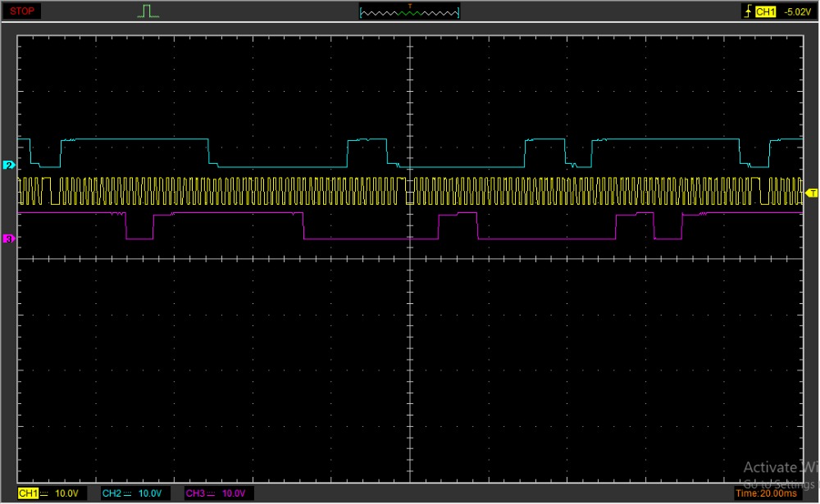This screenshot has height=504, width=820.
Task: Open CH1 10.0V volts-per-division setting
Action: click(x=66, y=493)
